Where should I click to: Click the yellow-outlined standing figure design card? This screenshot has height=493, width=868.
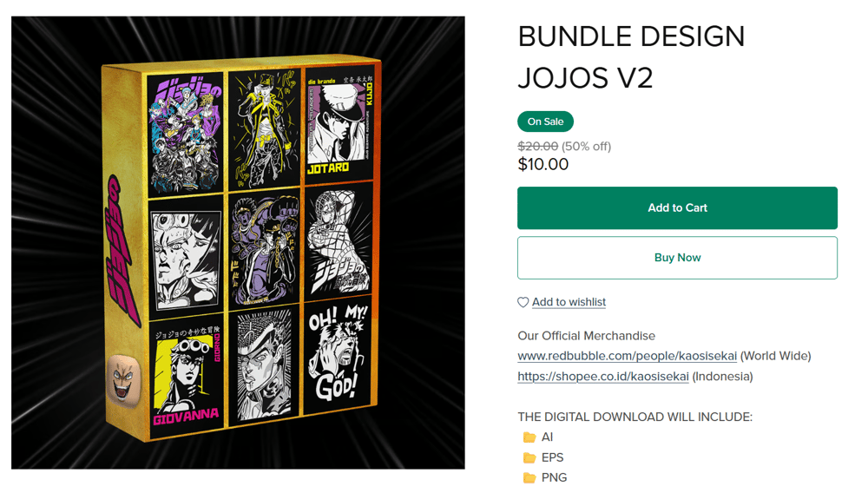(264, 130)
